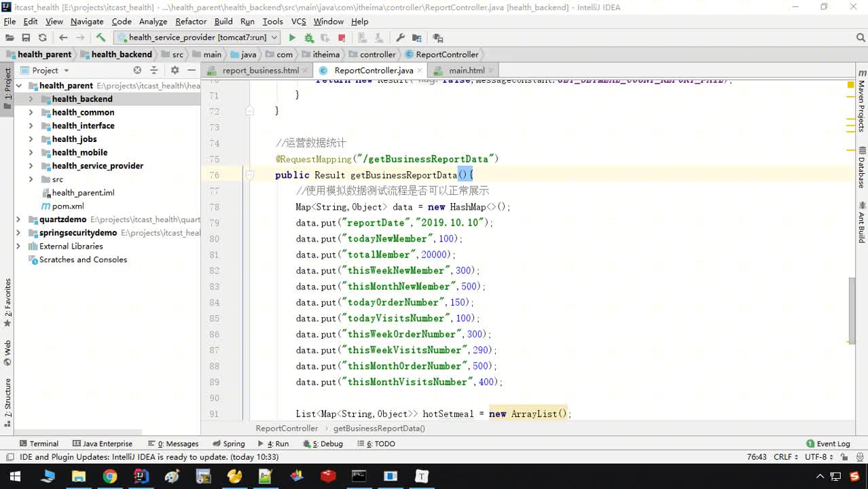Toggle the Maven Projects side panel
Screen dimensions: 868x489
(x=861, y=100)
